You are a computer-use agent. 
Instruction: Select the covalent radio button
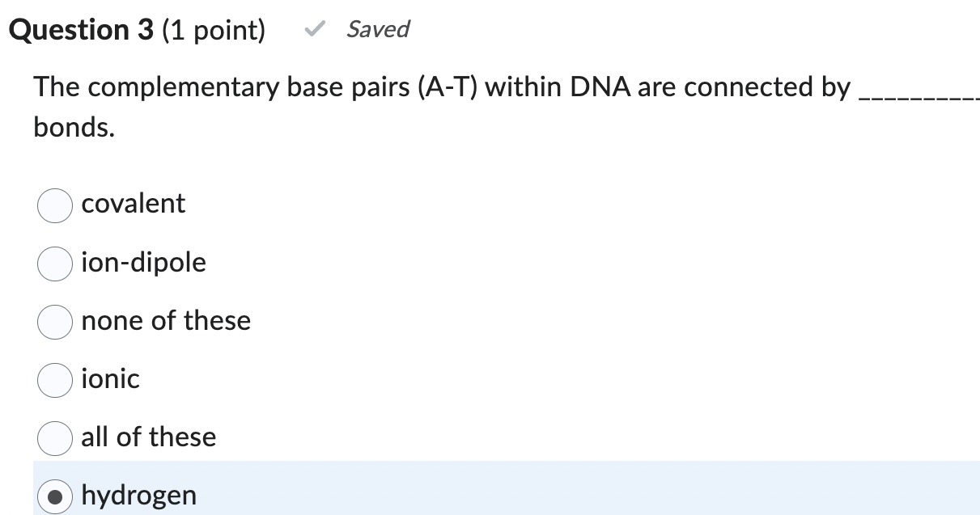click(53, 205)
